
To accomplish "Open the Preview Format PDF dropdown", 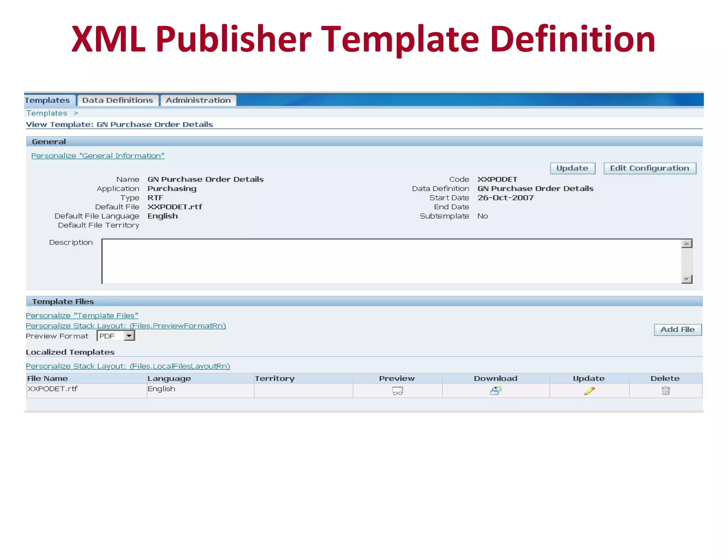I will click(x=129, y=336).
